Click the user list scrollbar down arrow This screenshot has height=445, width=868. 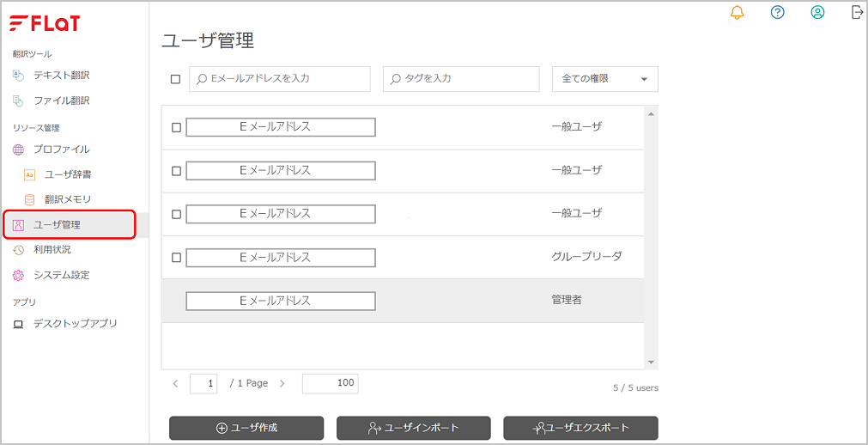click(651, 363)
